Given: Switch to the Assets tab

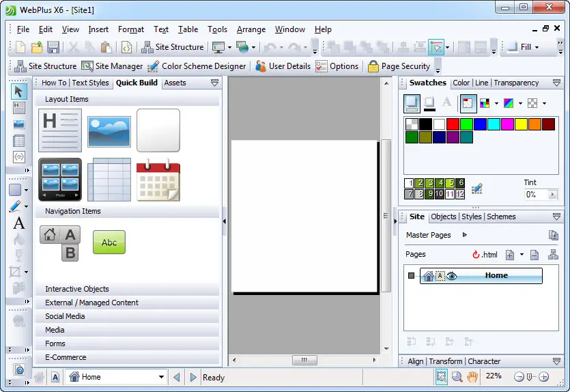Looking at the screenshot, I should coord(175,83).
